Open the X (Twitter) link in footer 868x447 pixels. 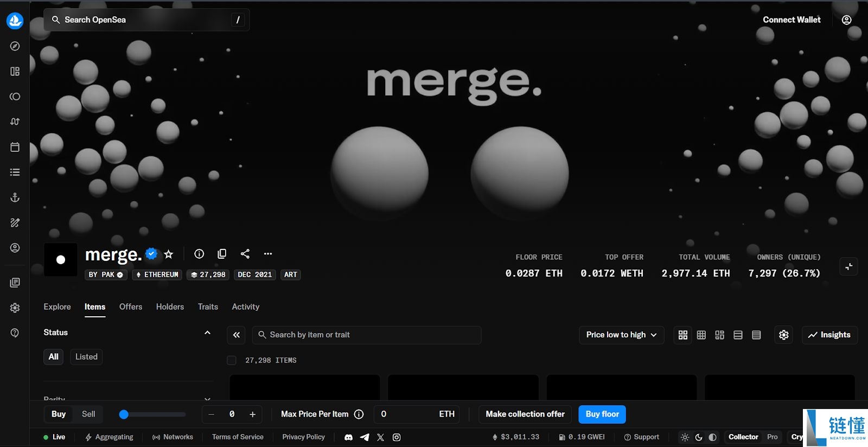point(380,437)
